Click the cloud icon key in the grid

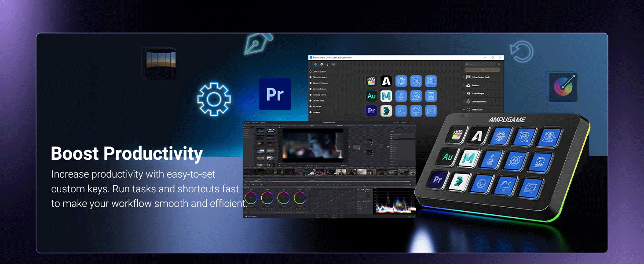click(x=416, y=110)
